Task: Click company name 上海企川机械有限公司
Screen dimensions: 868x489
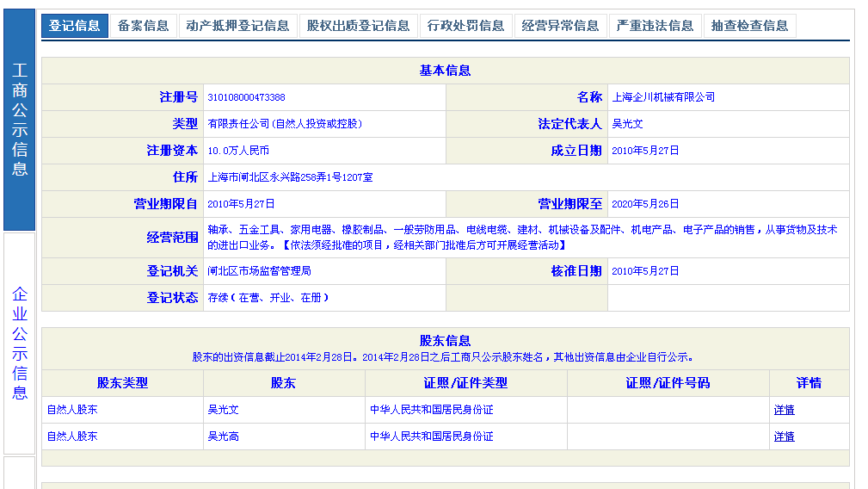Action: click(662, 97)
